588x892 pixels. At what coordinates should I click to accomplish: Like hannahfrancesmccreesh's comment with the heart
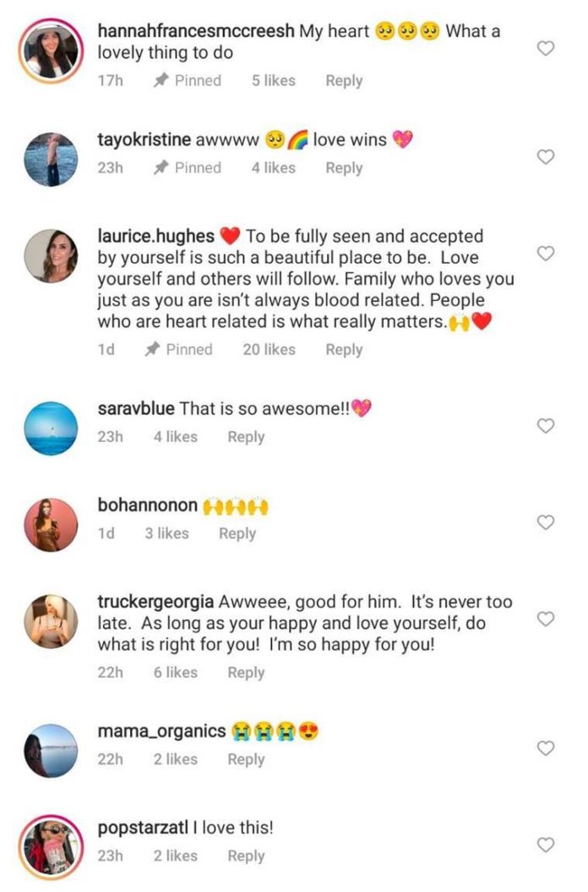tap(546, 49)
